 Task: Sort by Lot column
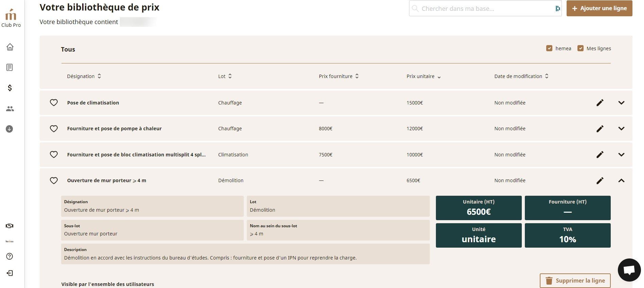click(x=225, y=76)
